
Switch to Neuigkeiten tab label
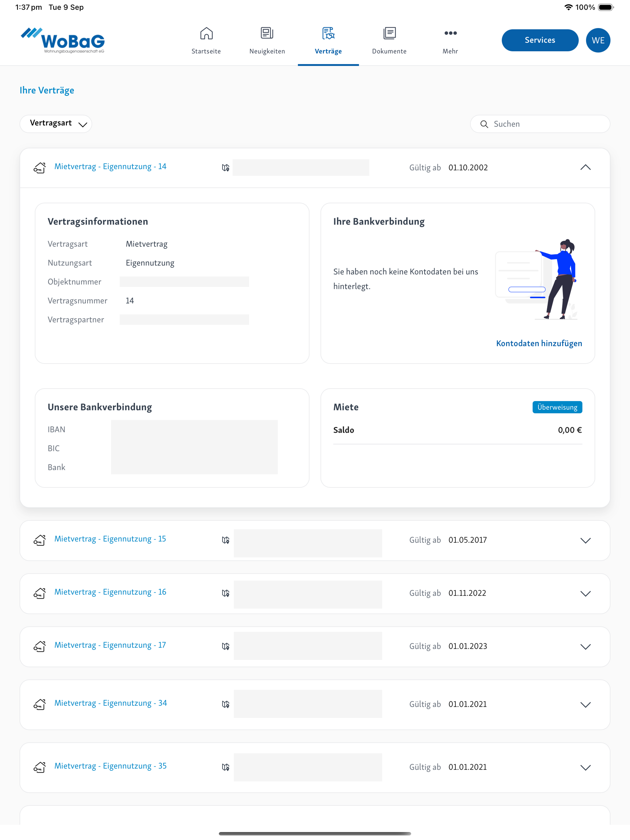pyautogui.click(x=267, y=51)
